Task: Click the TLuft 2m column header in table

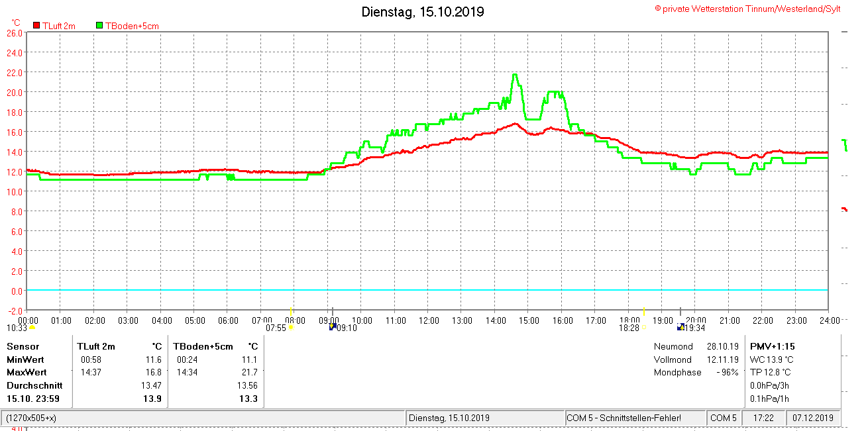Action: click(96, 346)
